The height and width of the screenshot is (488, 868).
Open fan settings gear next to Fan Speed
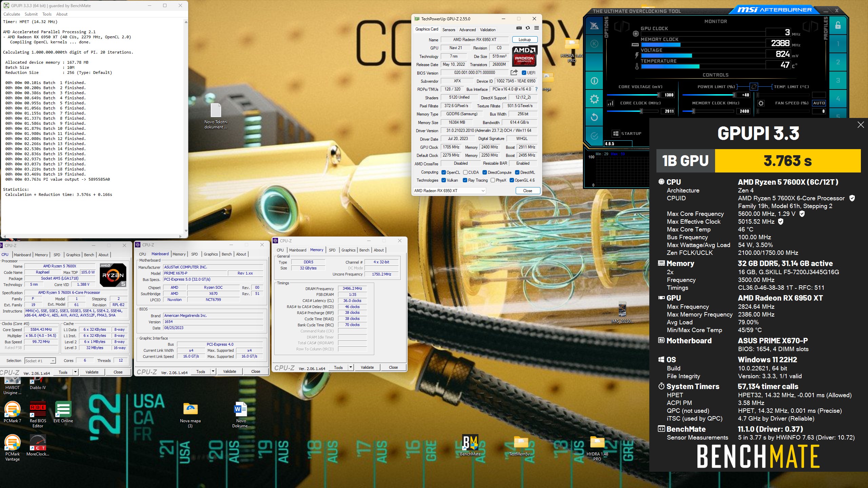[x=761, y=103]
